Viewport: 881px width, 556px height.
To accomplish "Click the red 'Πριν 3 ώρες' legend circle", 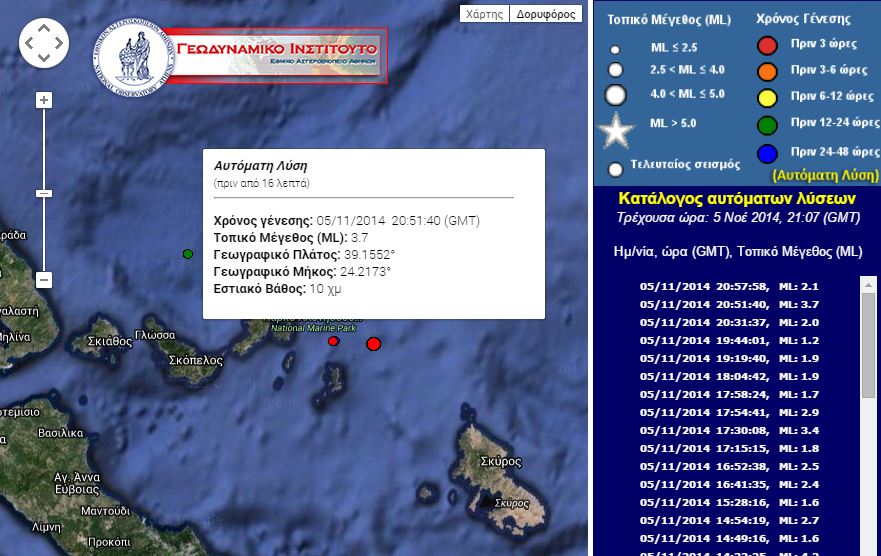I will point(768,45).
